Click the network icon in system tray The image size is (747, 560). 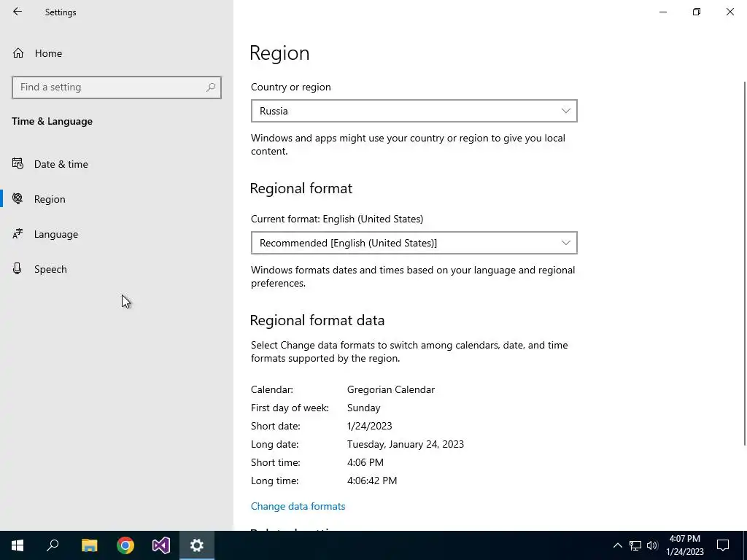pos(635,545)
